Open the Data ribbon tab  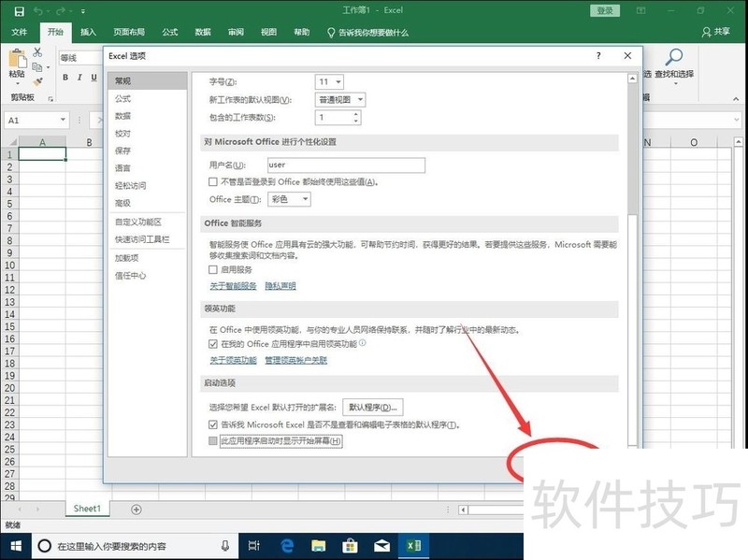(x=203, y=32)
